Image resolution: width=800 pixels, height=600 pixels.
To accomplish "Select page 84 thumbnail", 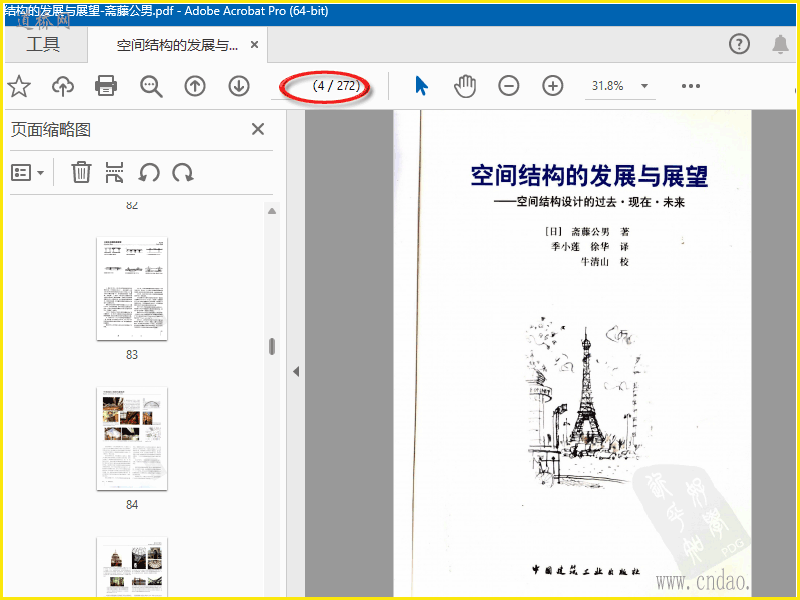I will [x=132, y=439].
